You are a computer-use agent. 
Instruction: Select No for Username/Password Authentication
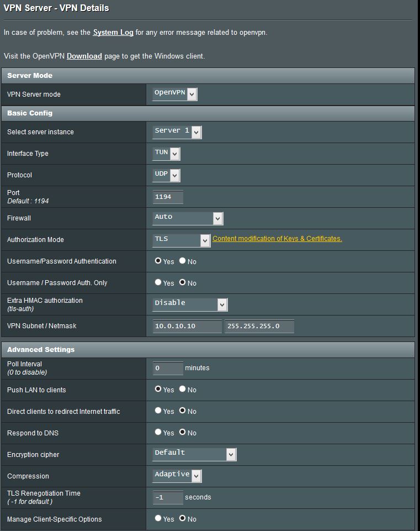tap(183, 261)
